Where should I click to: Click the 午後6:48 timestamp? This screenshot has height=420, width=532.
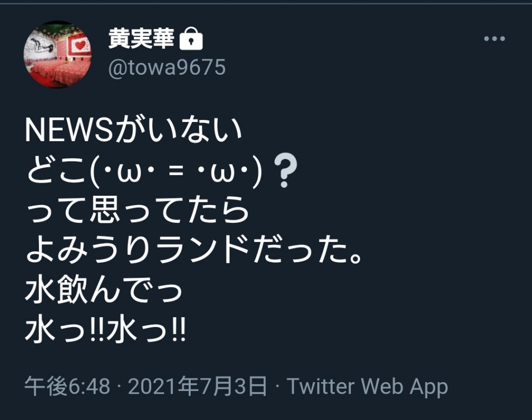point(68,386)
